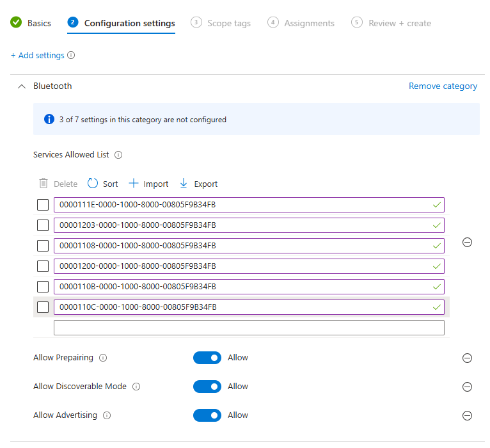The height and width of the screenshot is (448, 490).
Task: Click the Export download icon
Action: (184, 184)
